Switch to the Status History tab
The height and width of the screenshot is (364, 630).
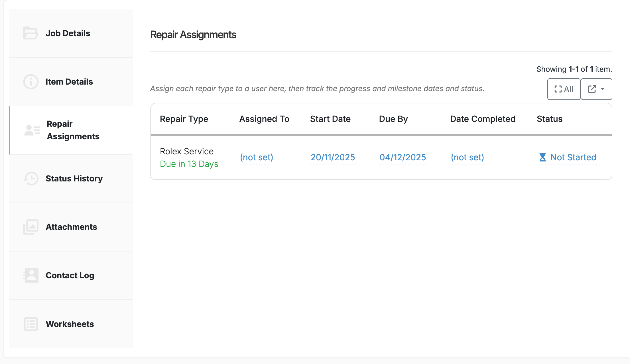pos(74,179)
